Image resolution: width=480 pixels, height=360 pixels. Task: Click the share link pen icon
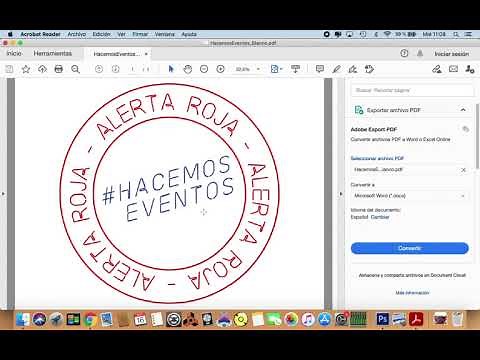pos(437,69)
